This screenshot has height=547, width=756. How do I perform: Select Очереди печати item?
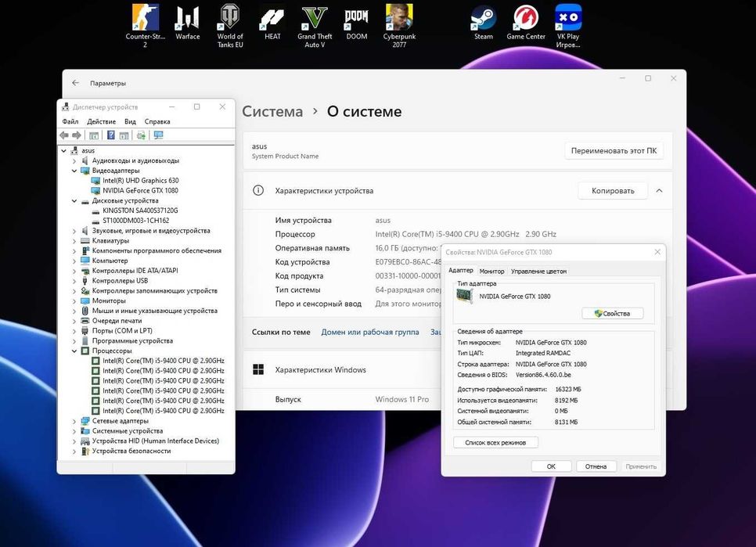117,321
